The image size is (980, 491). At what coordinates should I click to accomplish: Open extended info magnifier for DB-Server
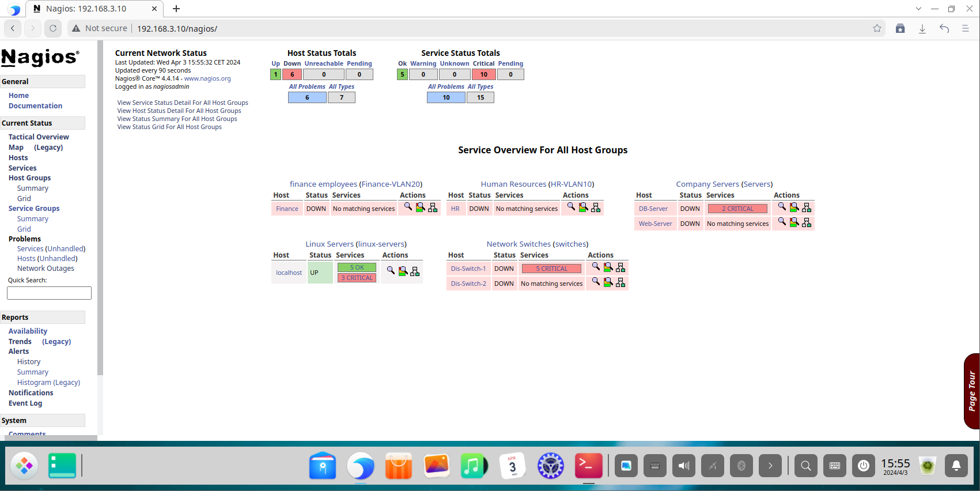[782, 207]
